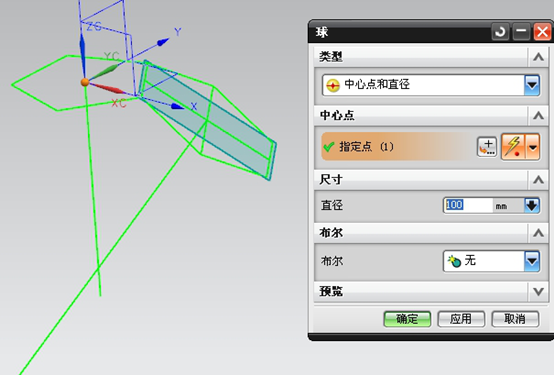This screenshot has width=554, height=375.
Task: Click the 直径 value input field
Action: pos(467,205)
